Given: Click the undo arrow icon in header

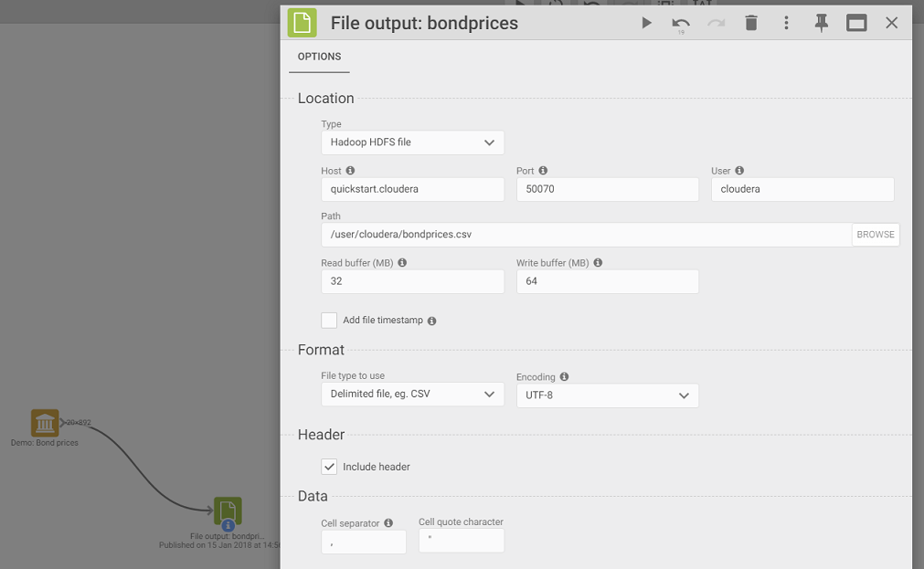Looking at the screenshot, I should click(681, 23).
